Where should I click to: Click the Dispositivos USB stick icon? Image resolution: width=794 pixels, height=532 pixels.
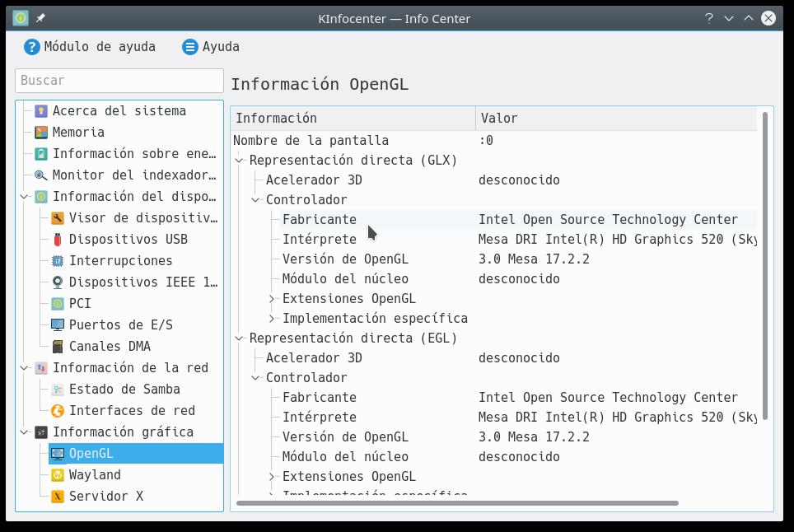click(x=57, y=240)
